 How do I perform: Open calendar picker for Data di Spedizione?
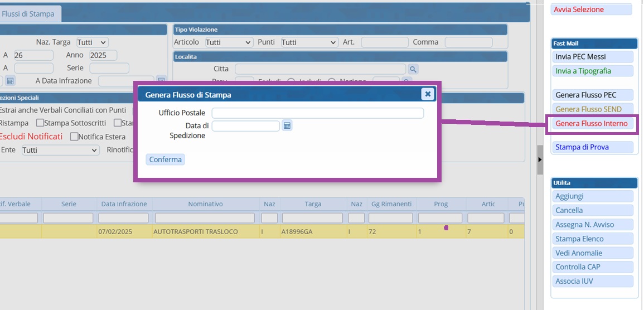(287, 126)
